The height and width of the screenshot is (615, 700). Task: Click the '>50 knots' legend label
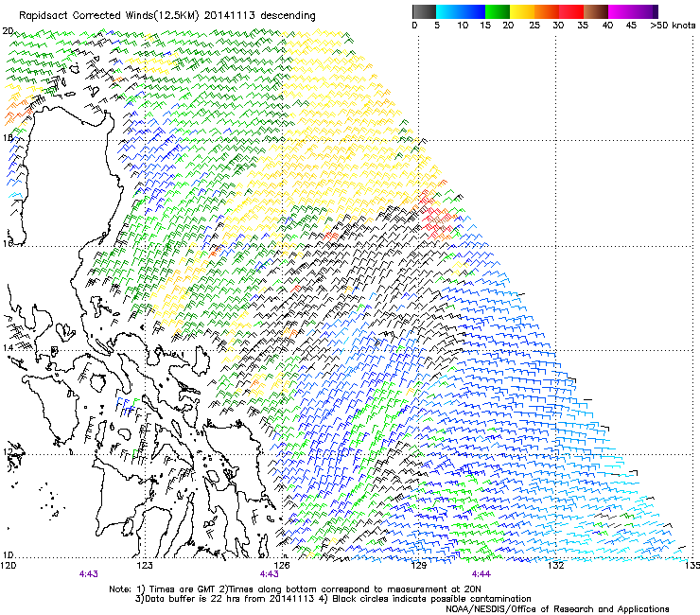[673, 26]
